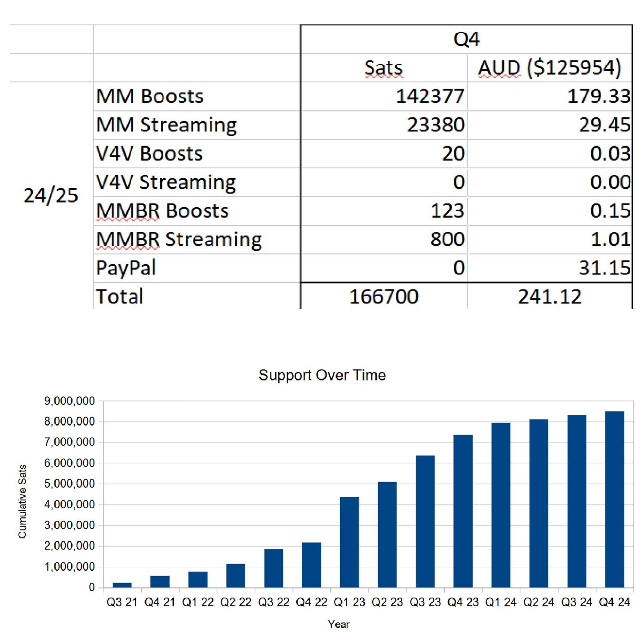Click the 1,000,000 axis label

70,567
